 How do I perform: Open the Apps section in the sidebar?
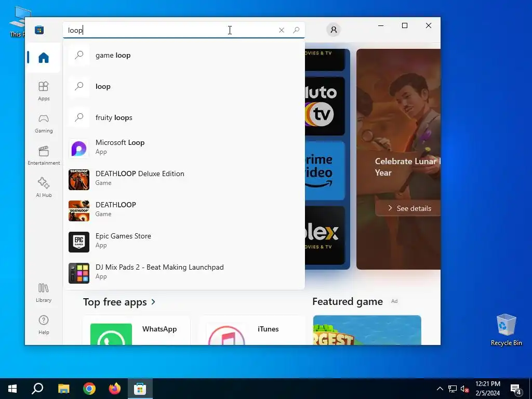point(44,91)
